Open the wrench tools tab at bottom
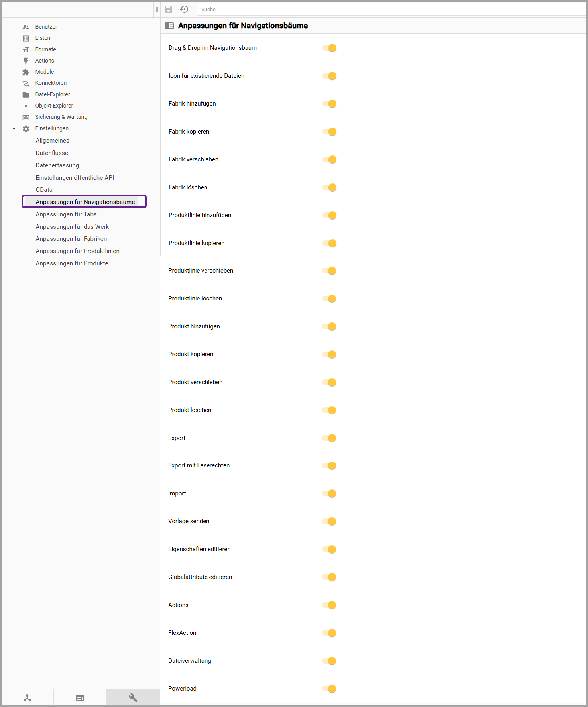 (x=133, y=698)
